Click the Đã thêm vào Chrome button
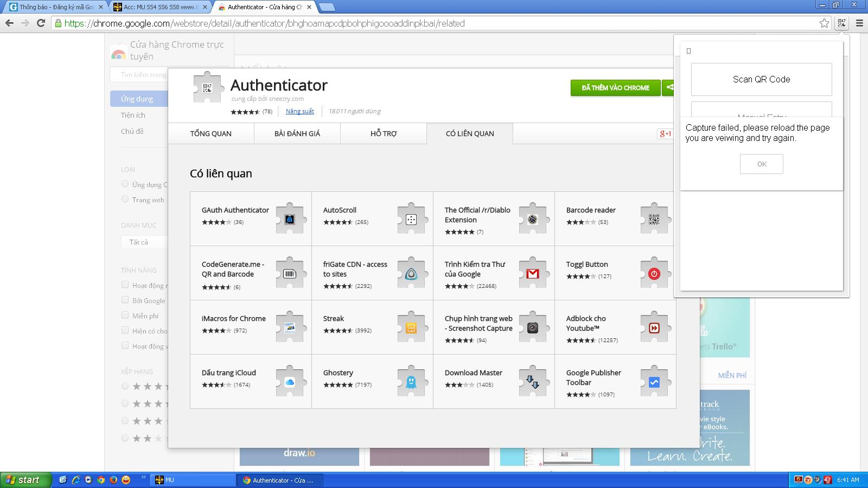Screen dimensions: 868x488 [615, 87]
